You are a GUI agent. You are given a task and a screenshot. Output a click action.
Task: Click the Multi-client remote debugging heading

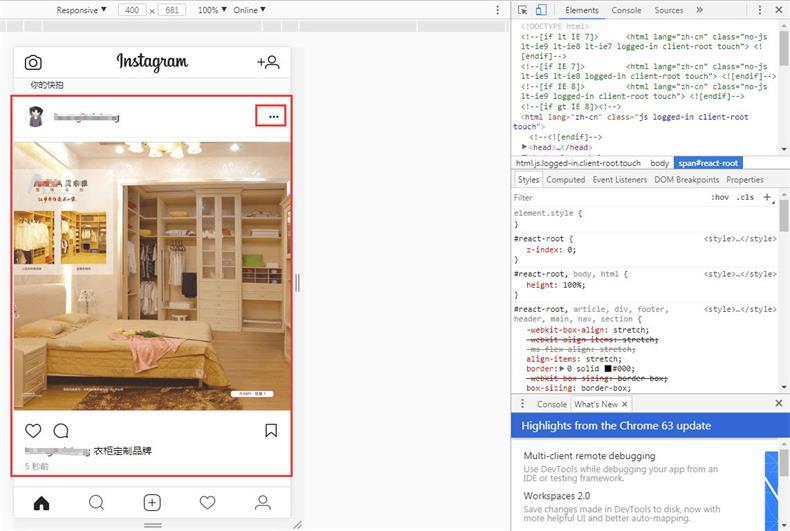[589, 455]
